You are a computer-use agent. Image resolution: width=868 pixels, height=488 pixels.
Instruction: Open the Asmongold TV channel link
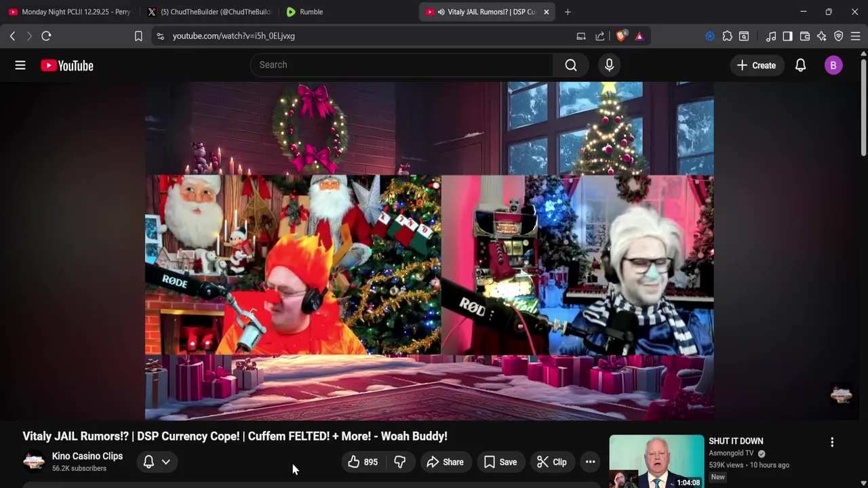[x=731, y=453]
